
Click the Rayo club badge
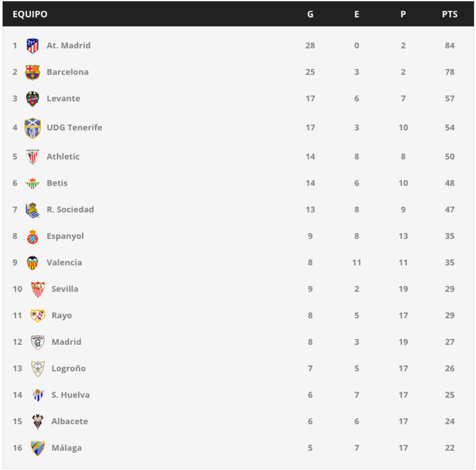[x=38, y=316]
